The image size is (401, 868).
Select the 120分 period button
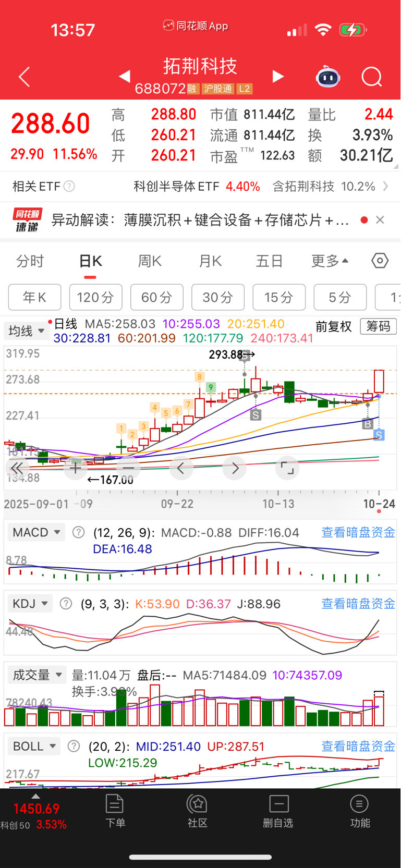(96, 297)
